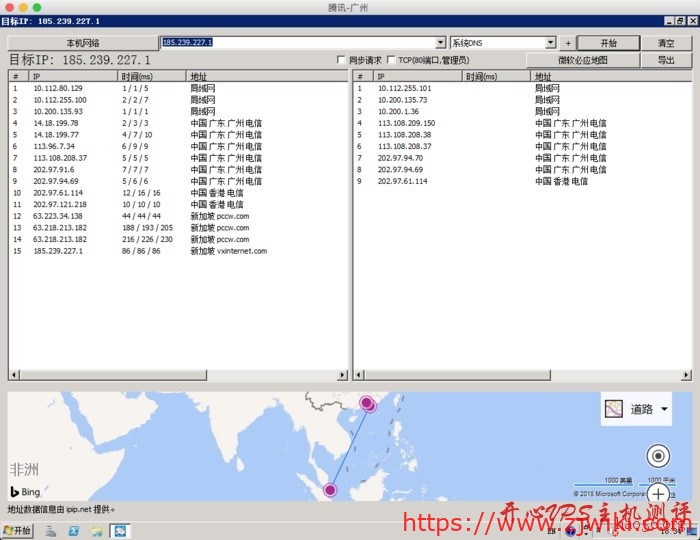The width and height of the screenshot is (700, 540).
Task: Sort right table by 时间(ms) column header
Action: point(496,76)
